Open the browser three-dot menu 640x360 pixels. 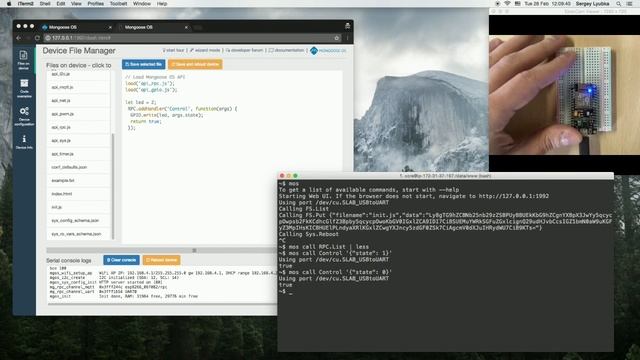click(347, 38)
